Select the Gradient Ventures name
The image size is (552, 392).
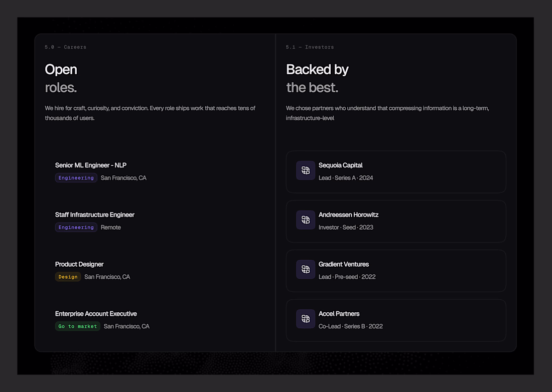[x=344, y=264]
